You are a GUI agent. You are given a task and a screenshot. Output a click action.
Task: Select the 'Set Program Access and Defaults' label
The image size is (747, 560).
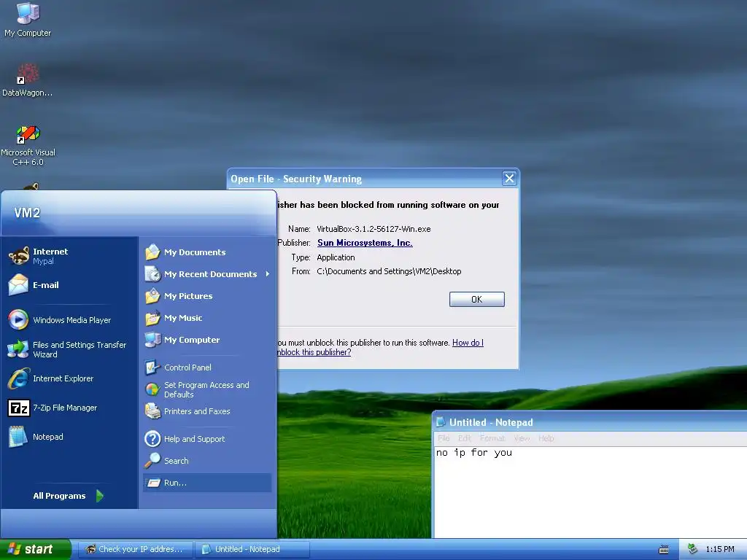(x=206, y=389)
